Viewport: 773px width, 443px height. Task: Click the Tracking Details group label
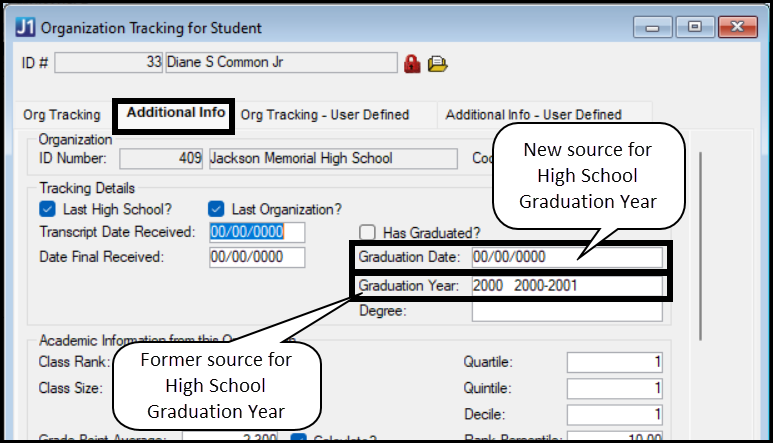point(87,188)
